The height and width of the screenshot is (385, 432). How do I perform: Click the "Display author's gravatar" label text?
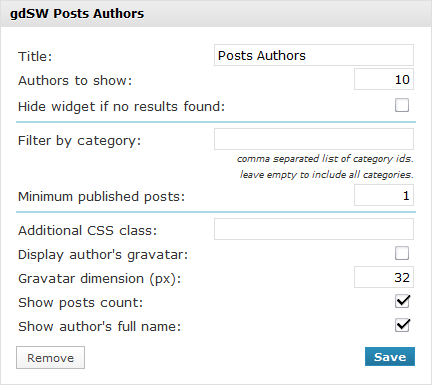tap(103, 255)
